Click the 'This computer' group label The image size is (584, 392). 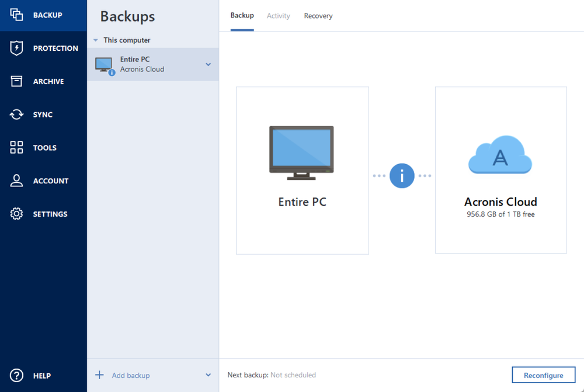click(127, 40)
